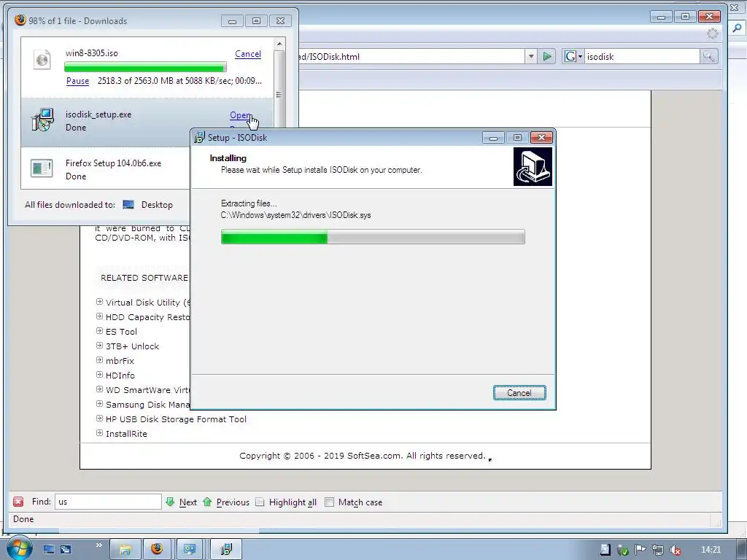747x560 pixels.
Task: Switch to Firefox in the taskbar
Action: click(x=158, y=550)
